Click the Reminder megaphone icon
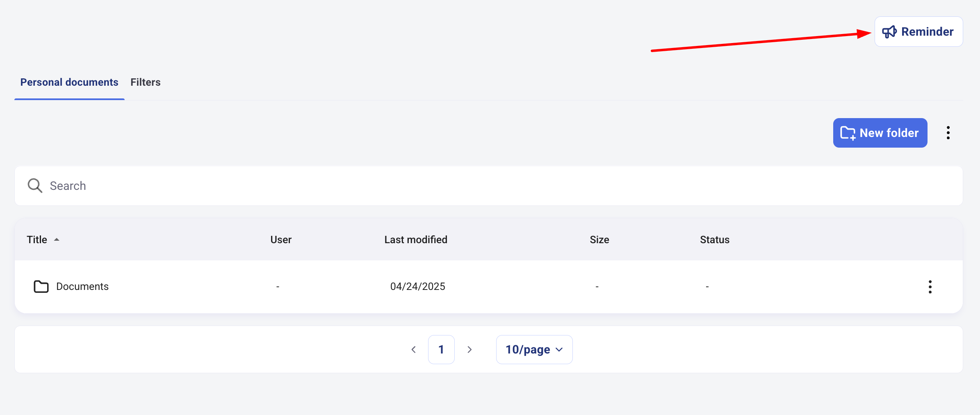 point(889,32)
